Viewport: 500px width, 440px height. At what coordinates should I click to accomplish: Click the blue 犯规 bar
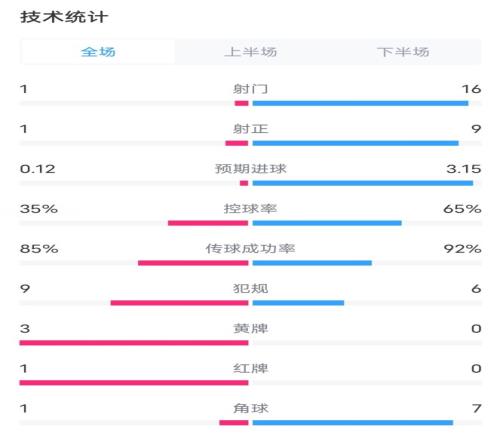pos(298,303)
